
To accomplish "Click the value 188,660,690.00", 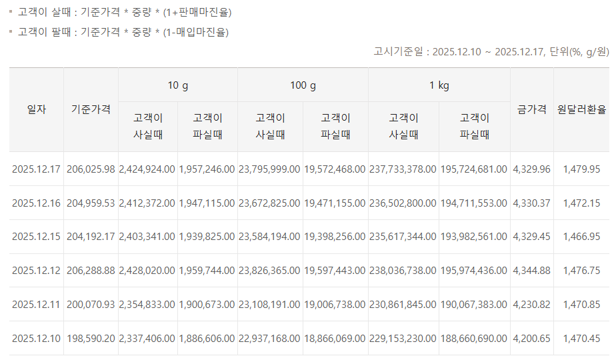I will (474, 339).
